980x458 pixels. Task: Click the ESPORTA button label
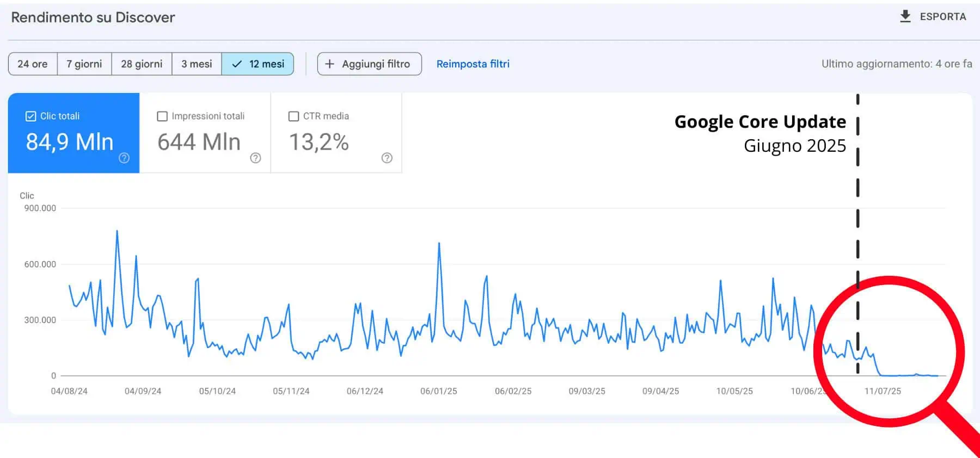tap(943, 17)
